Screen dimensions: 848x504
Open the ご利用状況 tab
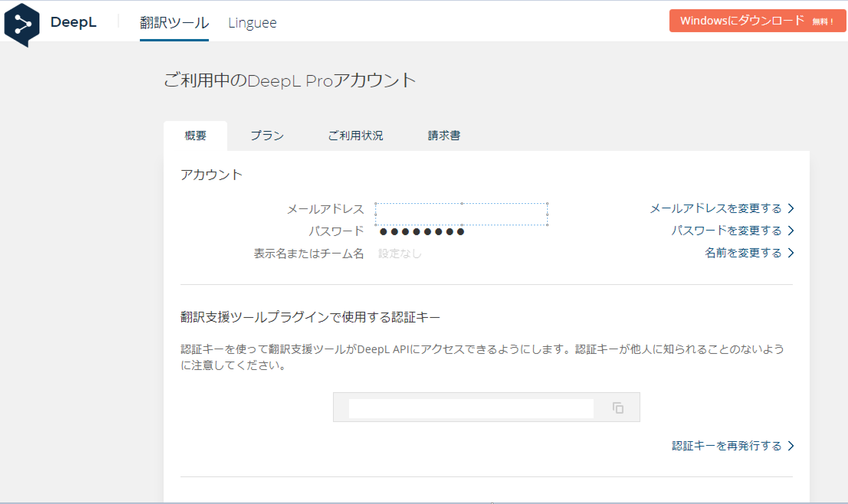click(x=356, y=135)
